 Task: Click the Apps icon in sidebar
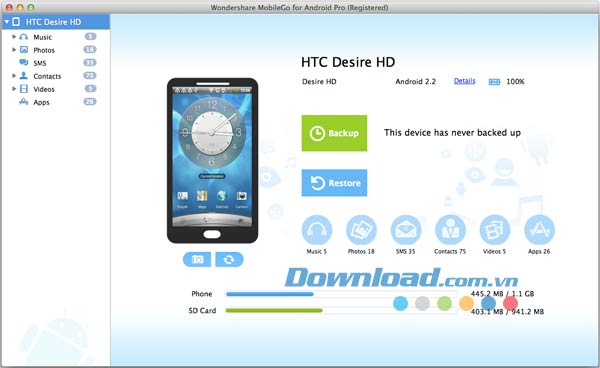point(24,102)
